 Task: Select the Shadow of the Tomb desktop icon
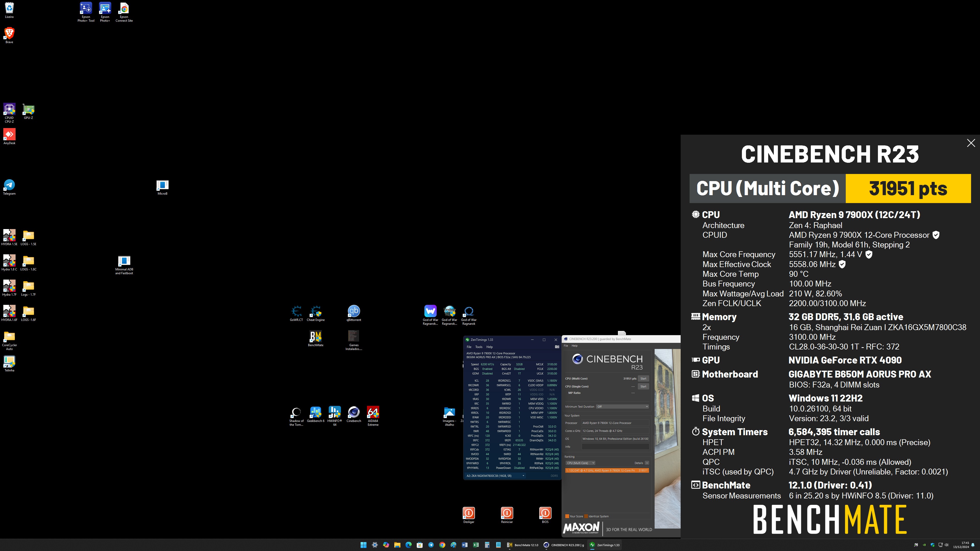[296, 416]
